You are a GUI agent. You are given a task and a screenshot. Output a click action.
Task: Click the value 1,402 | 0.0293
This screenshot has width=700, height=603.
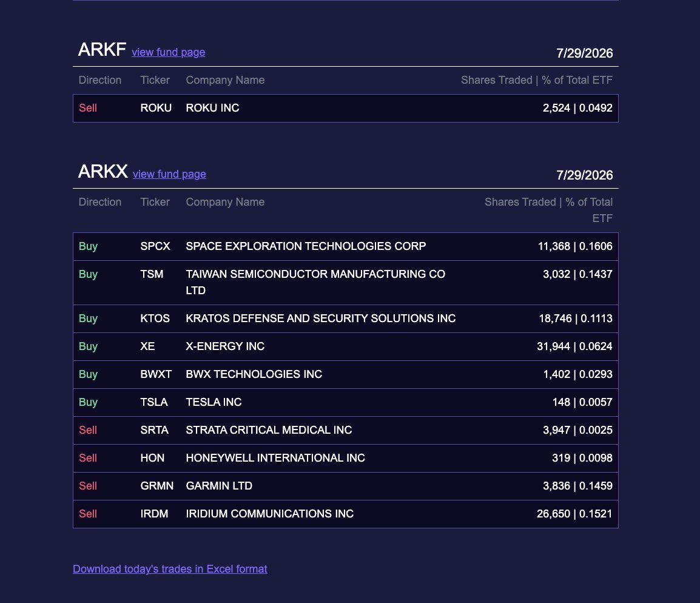coord(577,374)
